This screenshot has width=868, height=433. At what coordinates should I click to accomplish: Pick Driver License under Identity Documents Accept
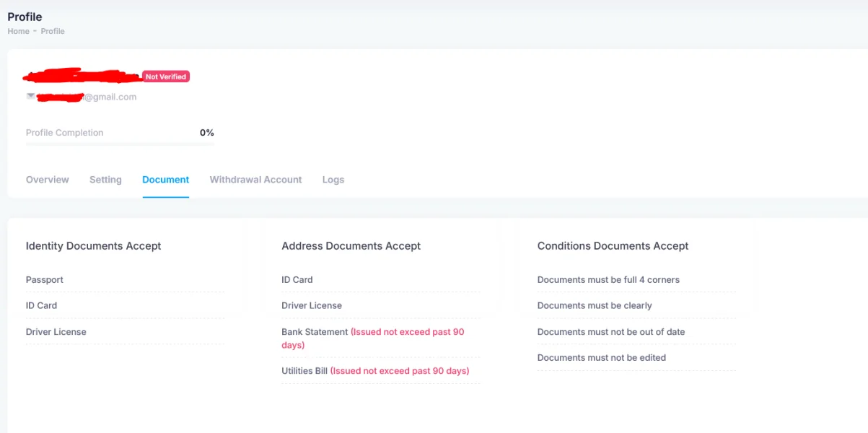56,332
